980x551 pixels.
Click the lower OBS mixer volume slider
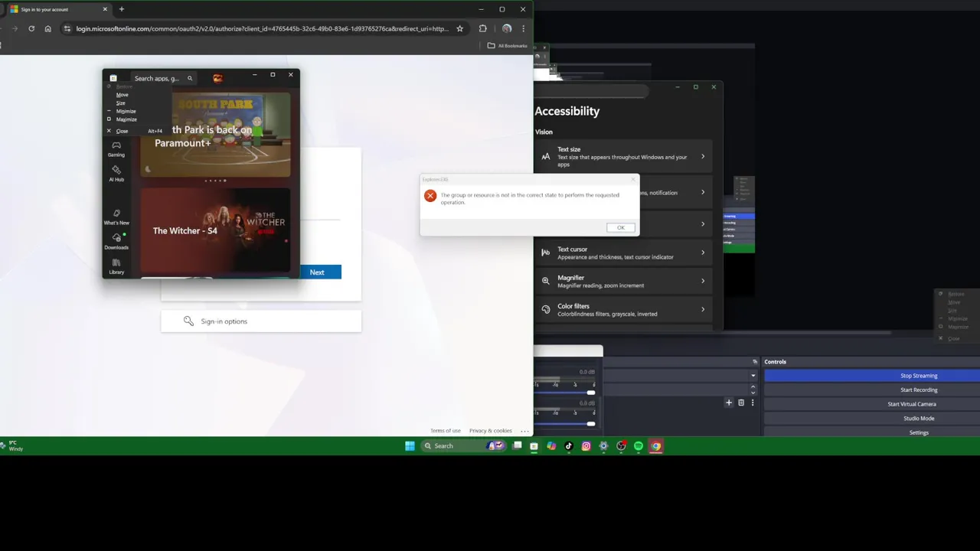tap(565, 423)
